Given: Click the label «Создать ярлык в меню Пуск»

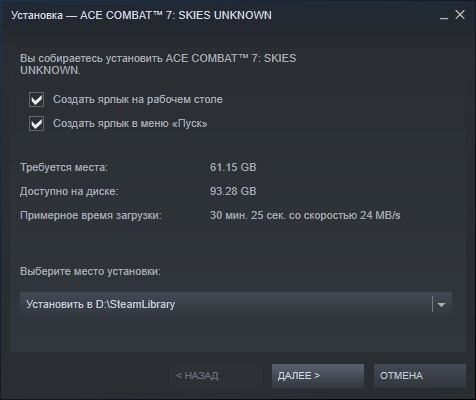Looking at the screenshot, I should tap(130, 124).
